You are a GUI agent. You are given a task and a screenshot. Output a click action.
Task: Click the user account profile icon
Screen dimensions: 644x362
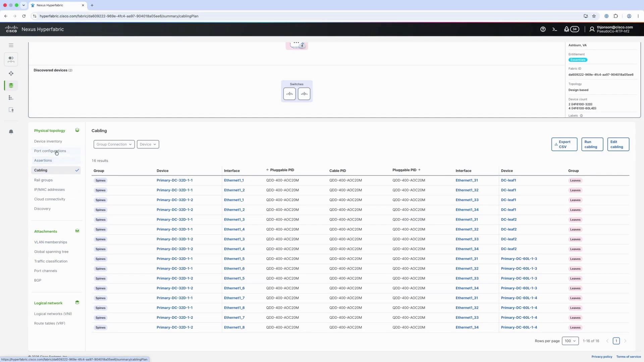(x=592, y=29)
